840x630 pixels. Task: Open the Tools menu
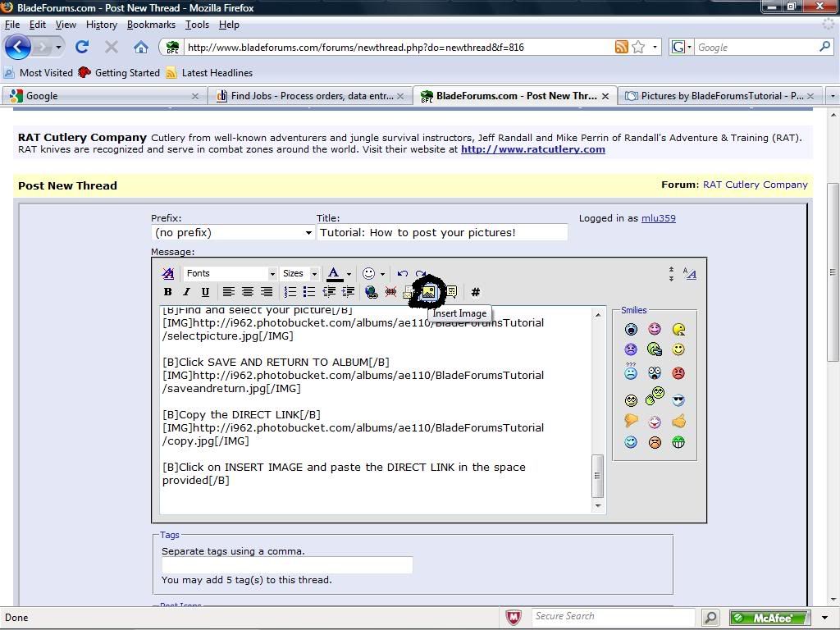(x=197, y=25)
